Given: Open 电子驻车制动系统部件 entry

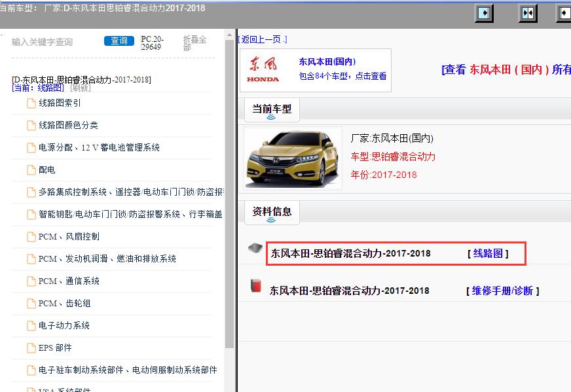Looking at the screenshot, I should click(x=128, y=370).
